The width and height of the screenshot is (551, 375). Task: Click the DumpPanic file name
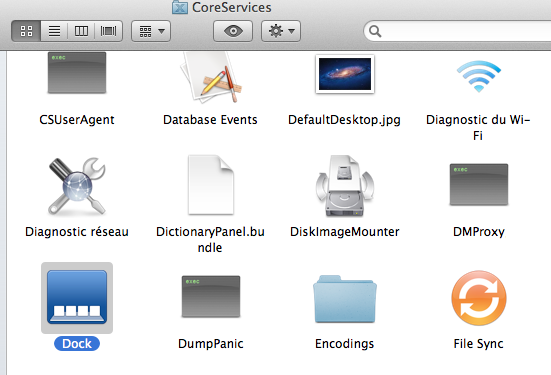click(x=210, y=344)
